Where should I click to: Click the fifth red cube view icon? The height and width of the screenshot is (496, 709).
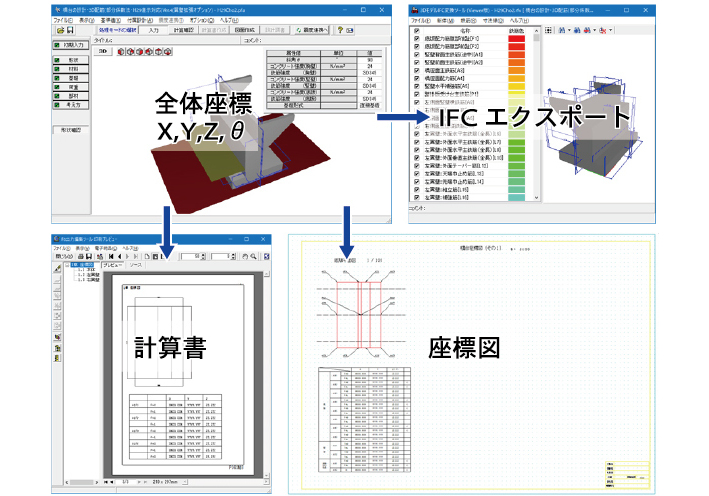pos(158,52)
